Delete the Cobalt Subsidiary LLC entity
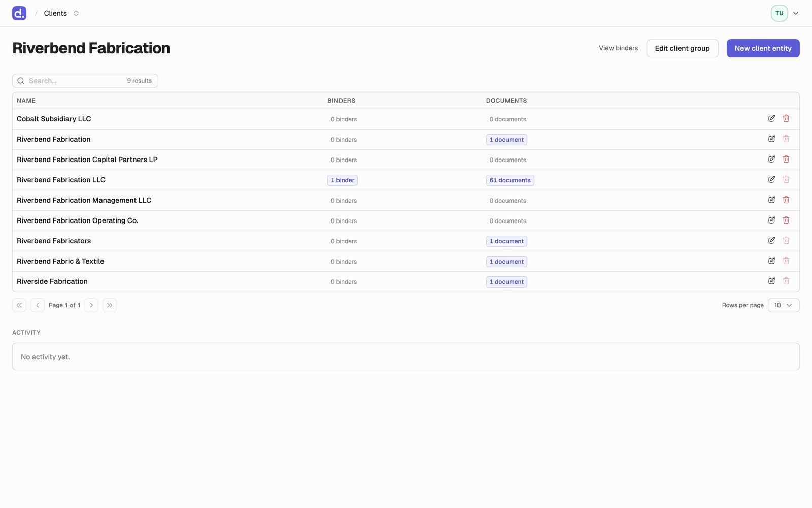Image resolution: width=812 pixels, height=508 pixels. click(x=786, y=118)
